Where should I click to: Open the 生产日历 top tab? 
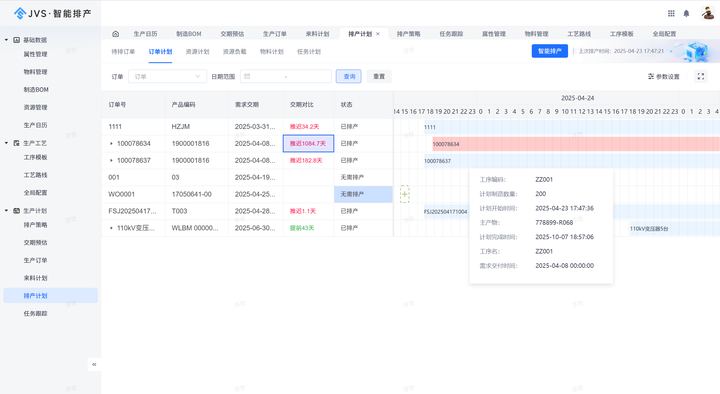[x=146, y=34]
